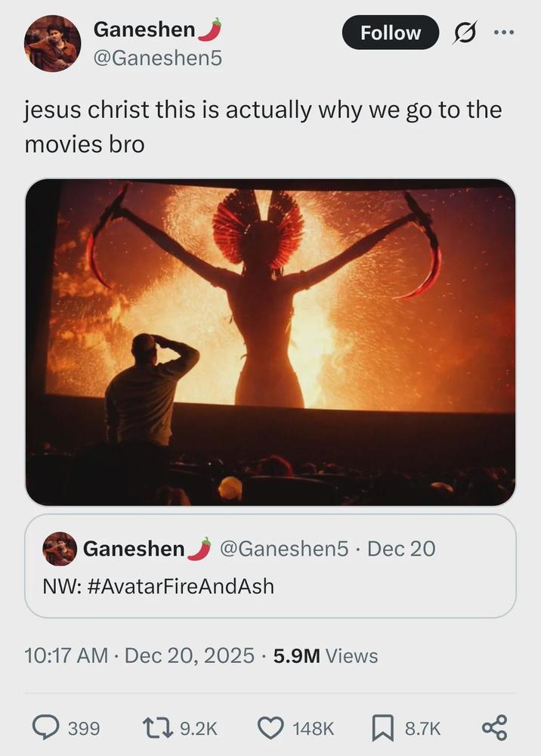
Task: View Ganeshen's profile avatar
Action: [x=51, y=43]
